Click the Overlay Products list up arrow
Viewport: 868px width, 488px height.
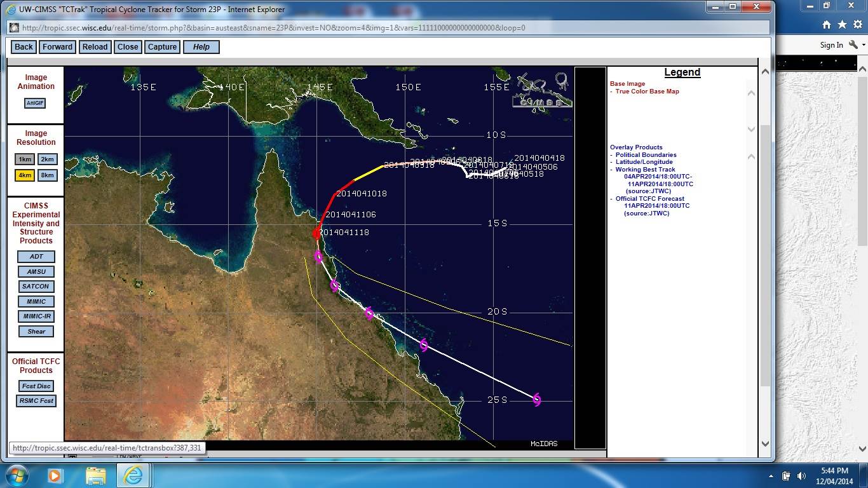751,156
